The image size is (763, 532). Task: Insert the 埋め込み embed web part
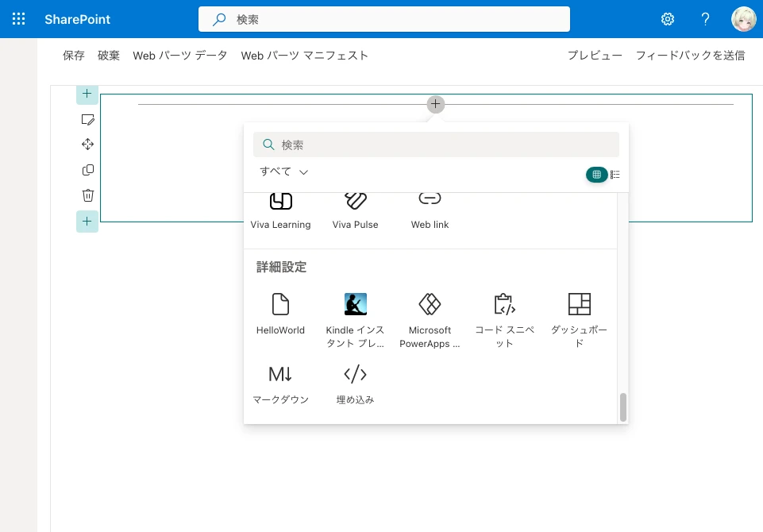tap(355, 384)
